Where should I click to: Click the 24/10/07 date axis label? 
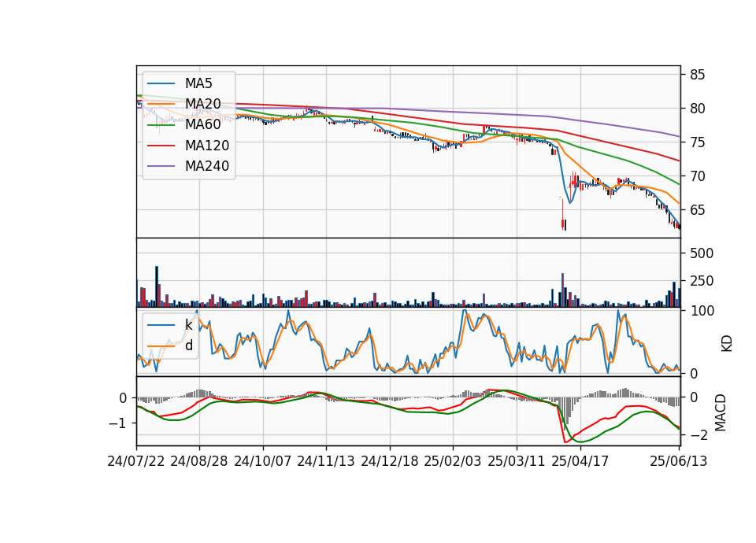coord(263,461)
